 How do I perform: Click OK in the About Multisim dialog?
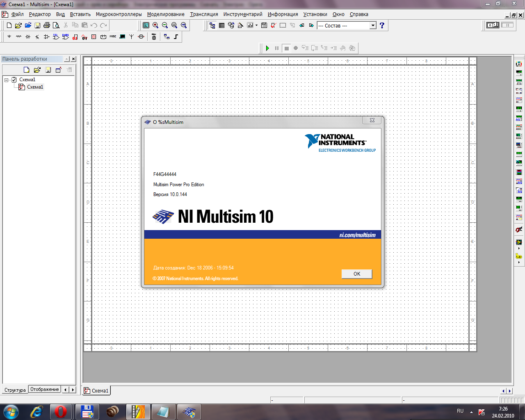pos(357,274)
